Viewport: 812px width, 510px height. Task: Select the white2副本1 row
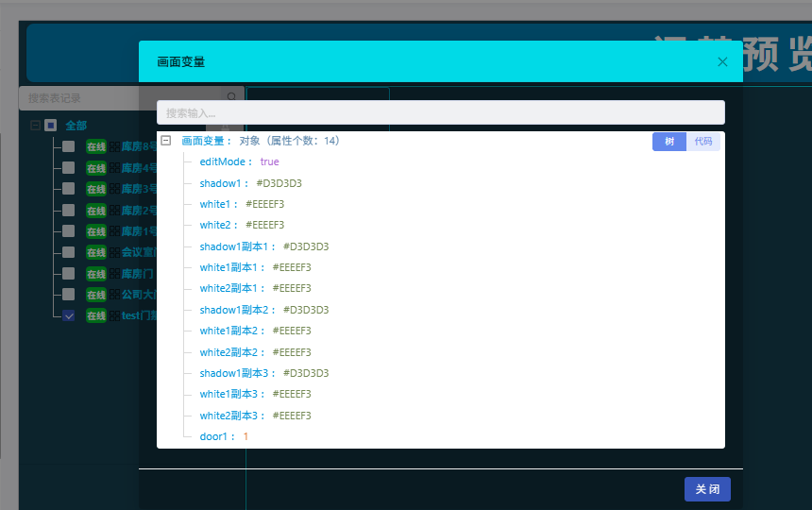[255, 288]
